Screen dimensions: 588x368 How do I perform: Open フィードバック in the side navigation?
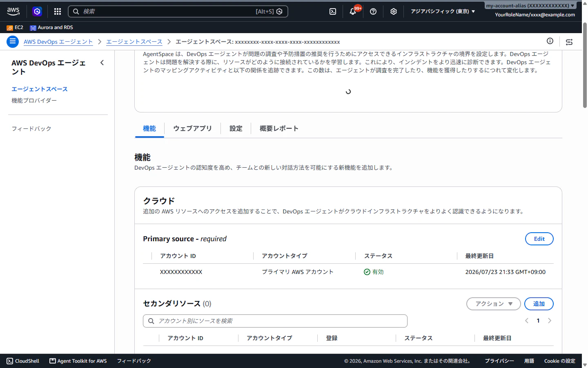point(31,129)
